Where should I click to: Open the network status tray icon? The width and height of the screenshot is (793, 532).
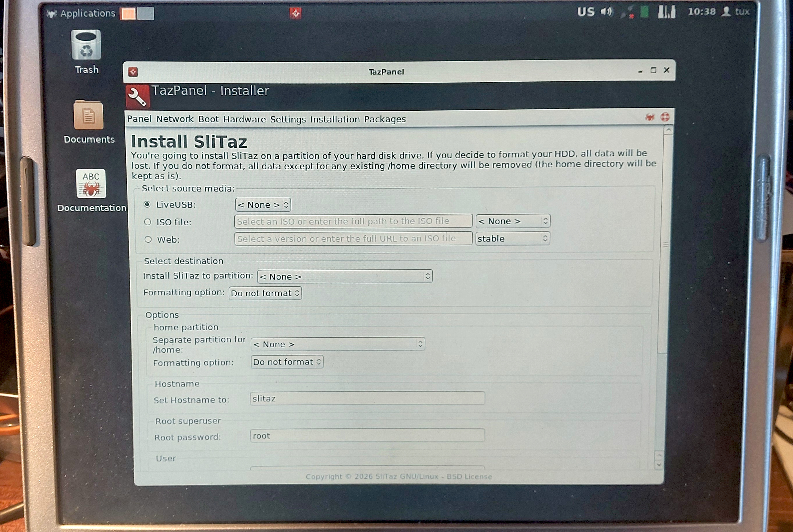coord(627,12)
